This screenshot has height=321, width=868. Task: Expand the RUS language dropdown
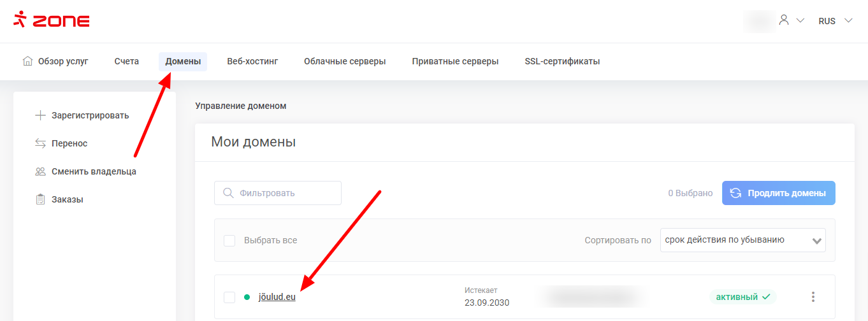(x=835, y=21)
